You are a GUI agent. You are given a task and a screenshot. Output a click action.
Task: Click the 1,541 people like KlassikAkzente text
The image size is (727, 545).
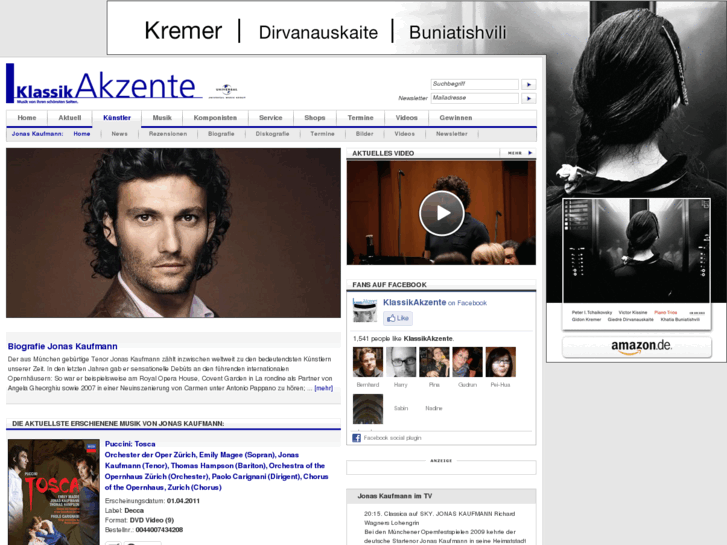click(403, 339)
